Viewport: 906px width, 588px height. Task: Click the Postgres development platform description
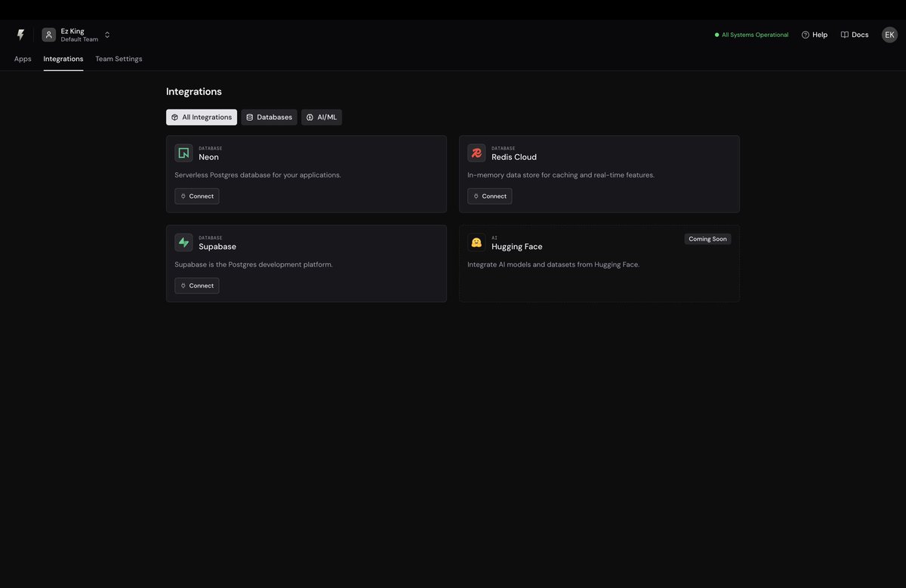[x=254, y=265]
